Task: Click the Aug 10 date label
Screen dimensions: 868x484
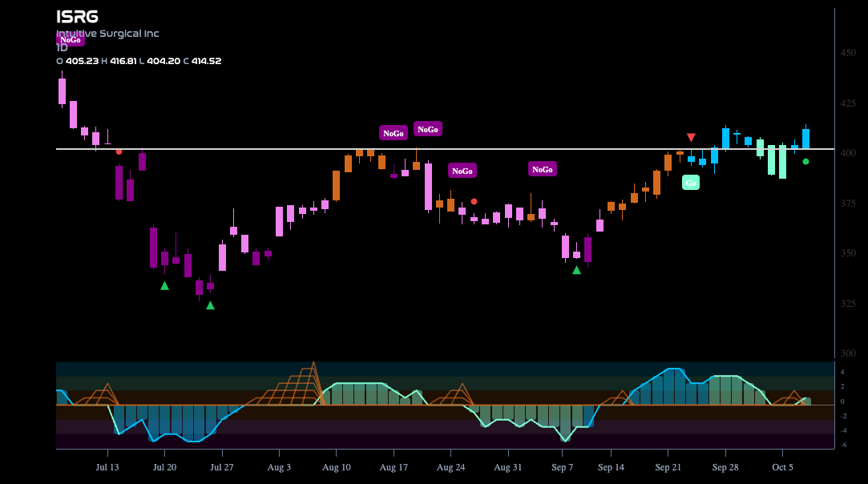Action: tap(337, 467)
